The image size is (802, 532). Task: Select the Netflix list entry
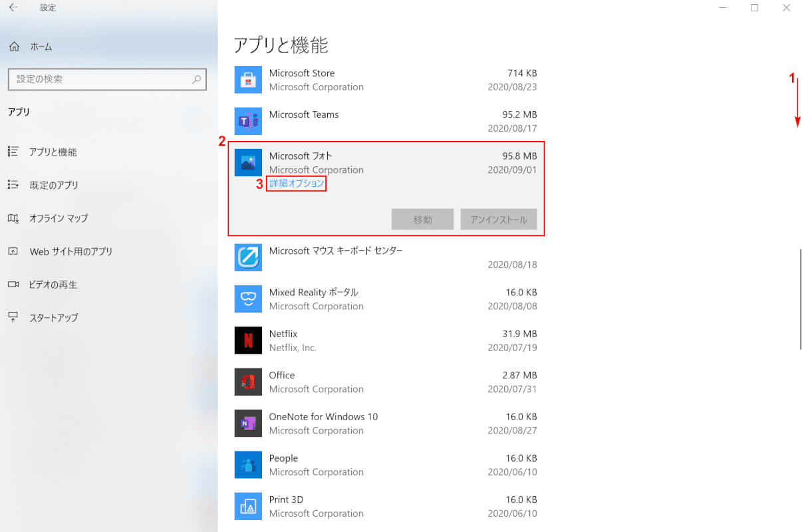(386, 340)
